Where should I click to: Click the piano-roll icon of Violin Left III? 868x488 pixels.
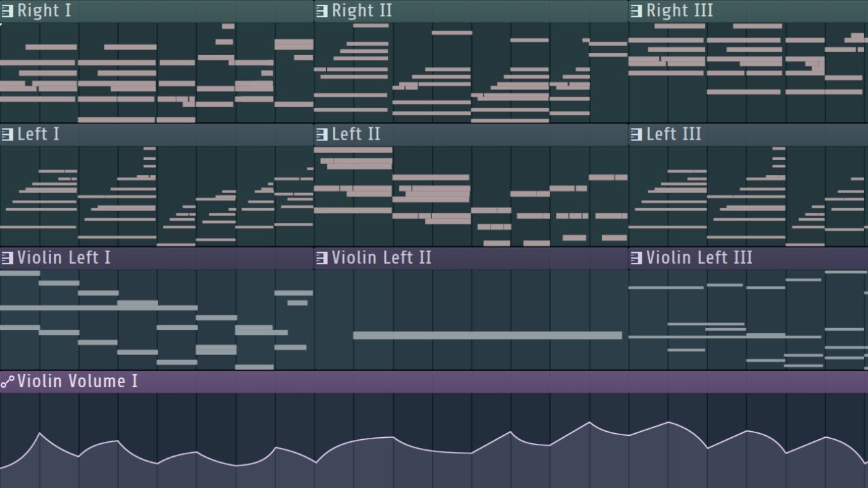pyautogui.click(x=636, y=258)
